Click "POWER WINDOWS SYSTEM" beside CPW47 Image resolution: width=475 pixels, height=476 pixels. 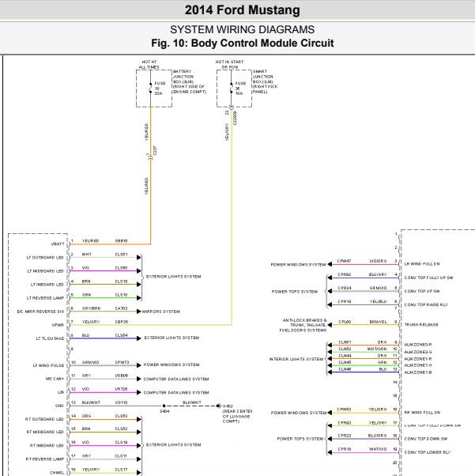[298, 265]
